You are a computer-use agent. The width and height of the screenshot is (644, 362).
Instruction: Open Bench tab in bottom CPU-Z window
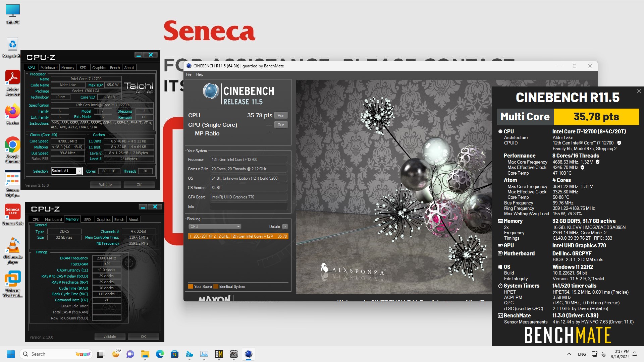point(119,220)
